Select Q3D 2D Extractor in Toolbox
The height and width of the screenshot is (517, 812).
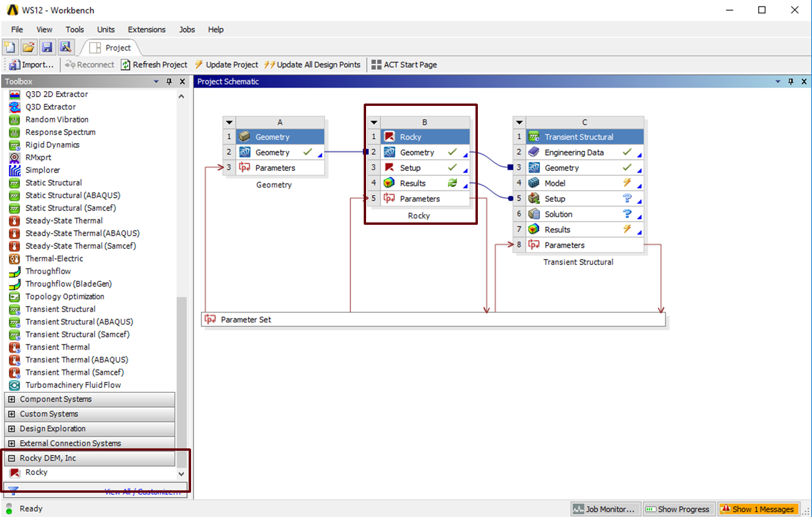coord(57,94)
